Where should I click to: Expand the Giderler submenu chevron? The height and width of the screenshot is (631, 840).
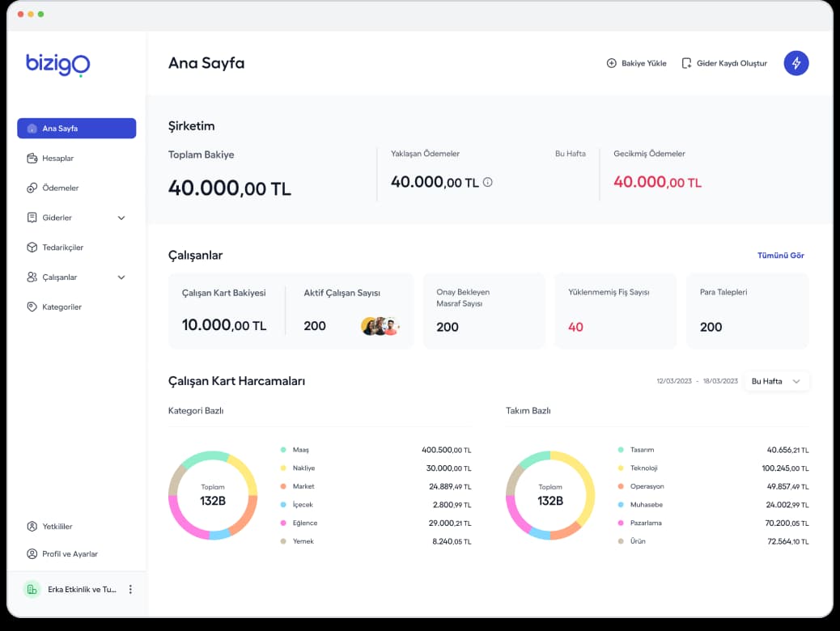pyautogui.click(x=121, y=218)
